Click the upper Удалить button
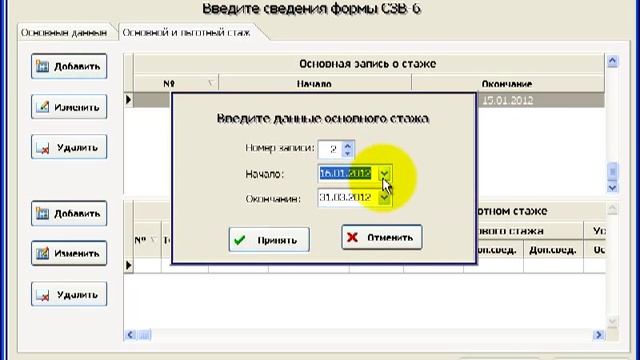Screen dimensions: 640x360 click(69, 147)
